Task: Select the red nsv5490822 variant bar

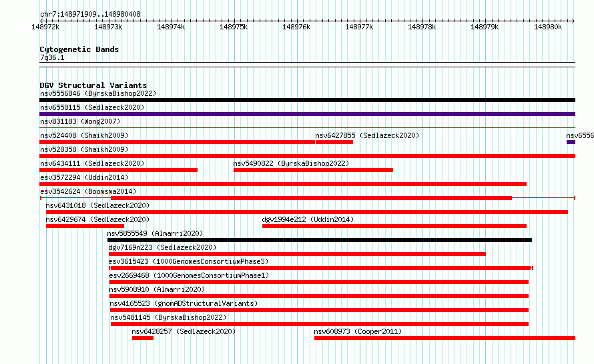Action: (313, 170)
